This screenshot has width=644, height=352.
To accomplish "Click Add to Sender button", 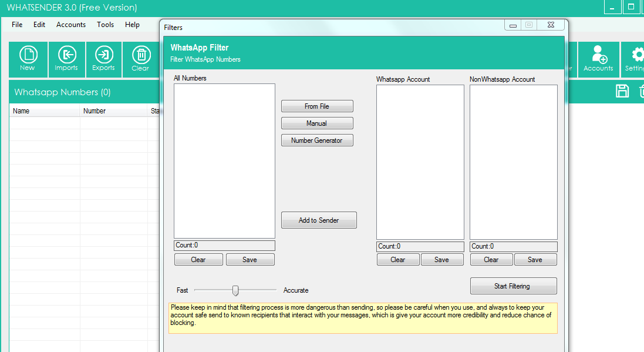I will click(x=319, y=220).
